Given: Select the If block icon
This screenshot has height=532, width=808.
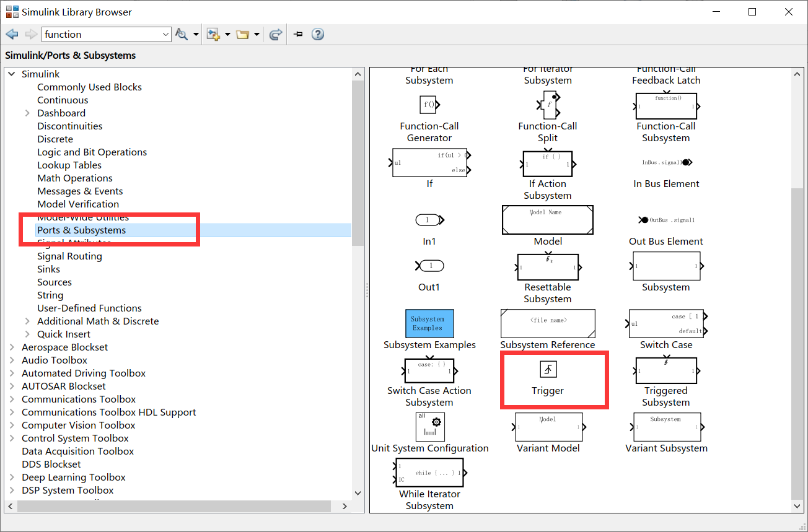Looking at the screenshot, I should (429, 162).
